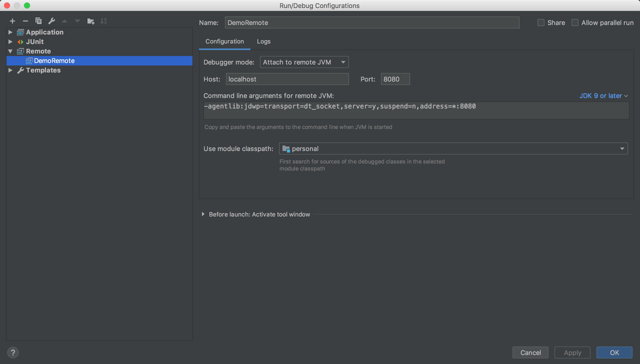Expand the Application tree node

coord(10,32)
